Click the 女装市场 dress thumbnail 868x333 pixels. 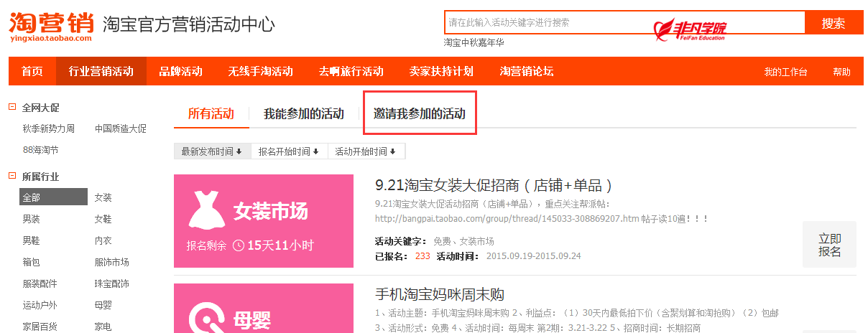(264, 221)
